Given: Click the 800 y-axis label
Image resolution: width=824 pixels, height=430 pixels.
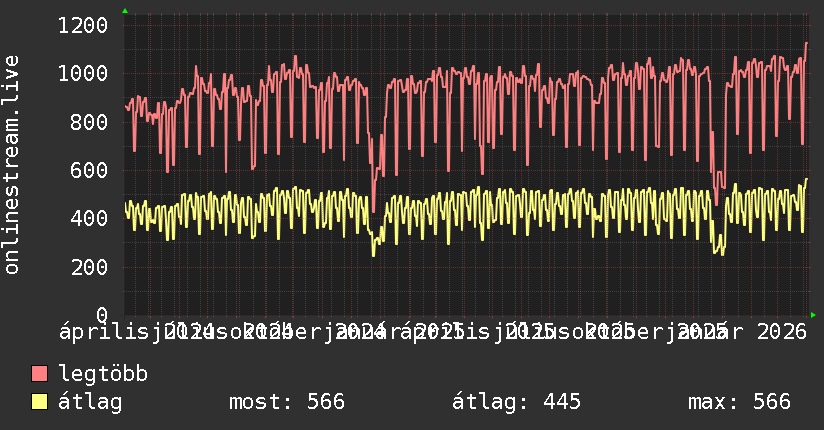Looking at the screenshot, I should 89,122.
